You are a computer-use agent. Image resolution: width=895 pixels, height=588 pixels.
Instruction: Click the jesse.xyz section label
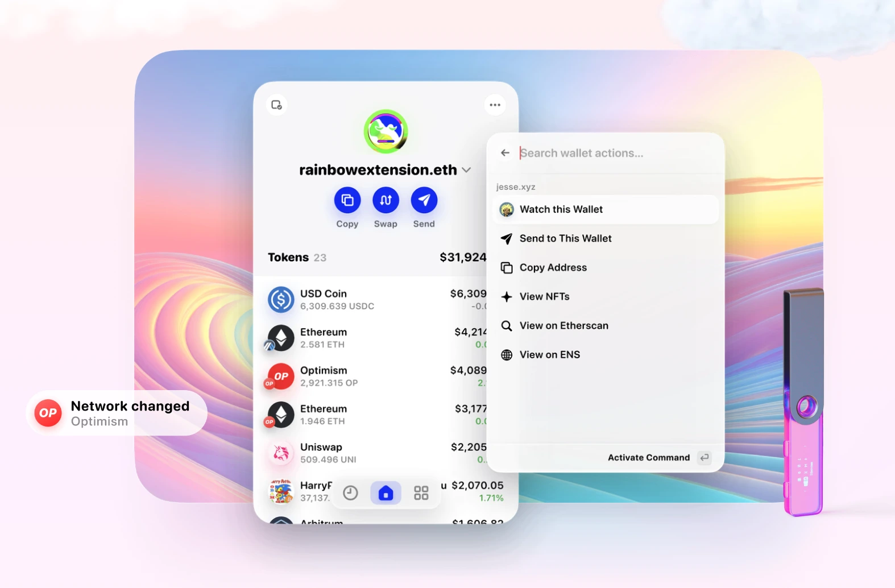coord(515,187)
